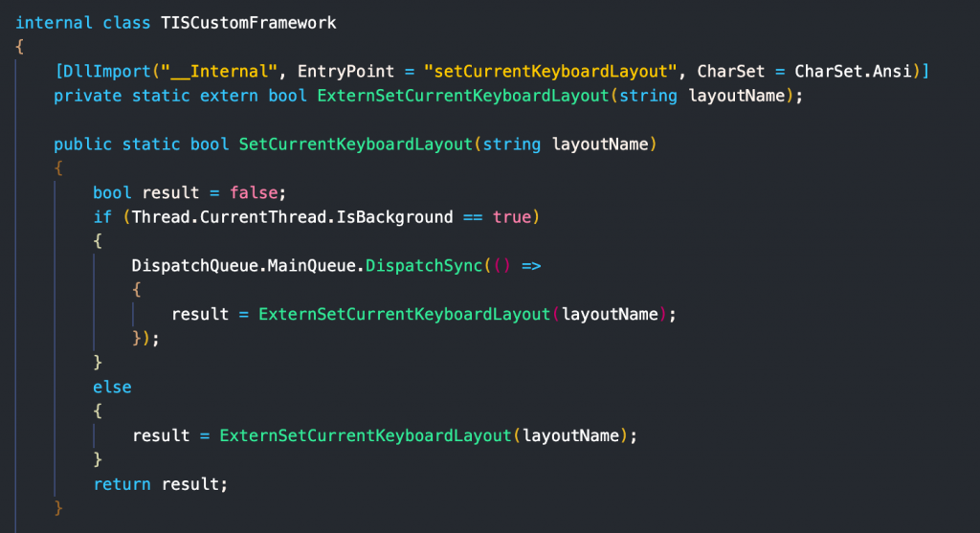Click the '==' comparison operator
Viewport: 980px width, 533px height.
click(x=473, y=217)
